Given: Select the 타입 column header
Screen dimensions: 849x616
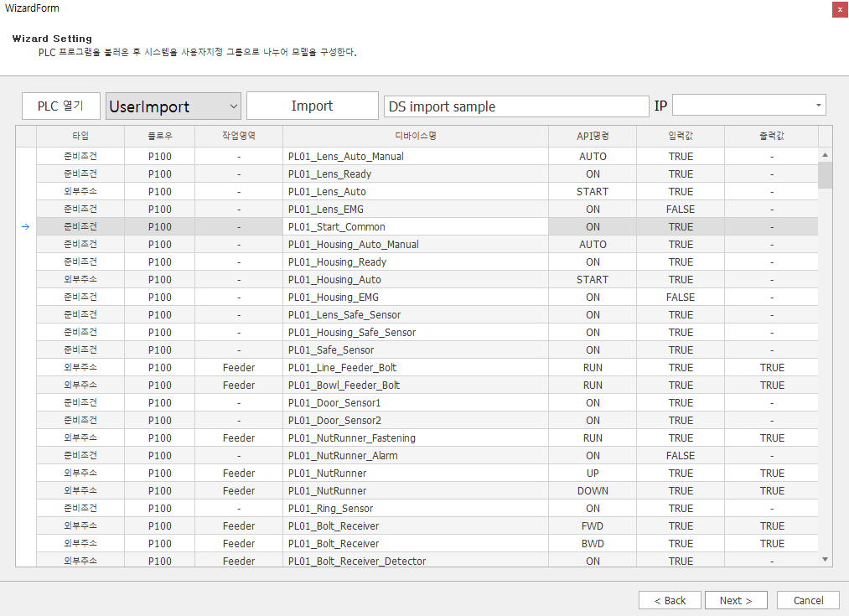Looking at the screenshot, I should (x=80, y=136).
